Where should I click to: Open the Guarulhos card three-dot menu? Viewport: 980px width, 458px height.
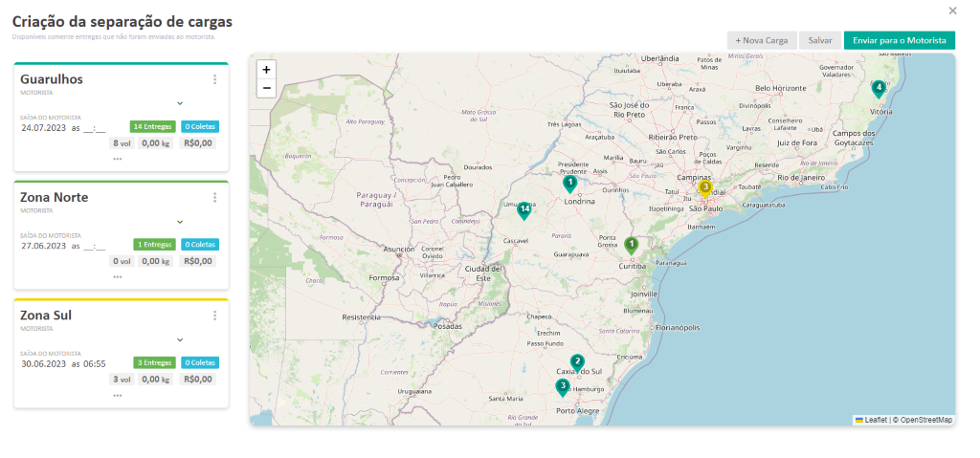point(215,79)
